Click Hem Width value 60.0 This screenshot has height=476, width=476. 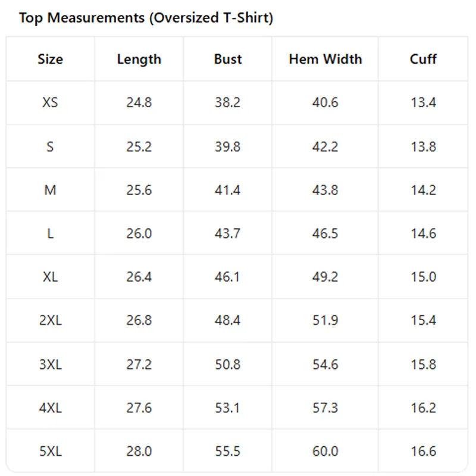(x=325, y=452)
